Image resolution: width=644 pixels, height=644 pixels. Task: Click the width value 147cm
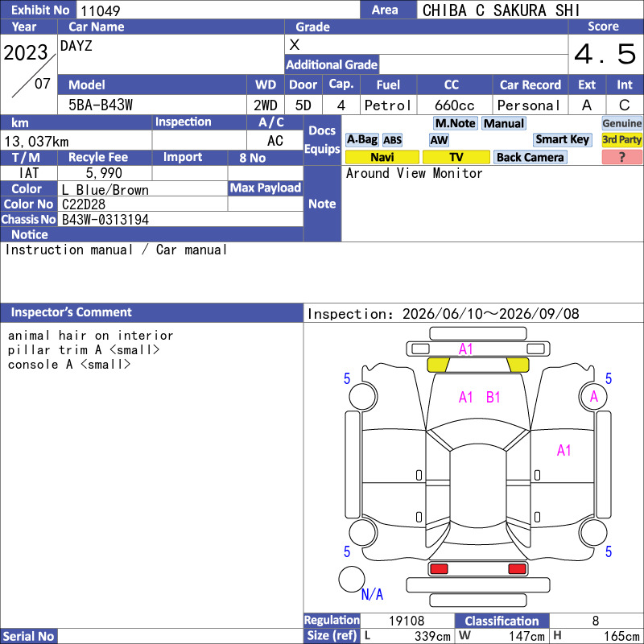[x=527, y=636]
